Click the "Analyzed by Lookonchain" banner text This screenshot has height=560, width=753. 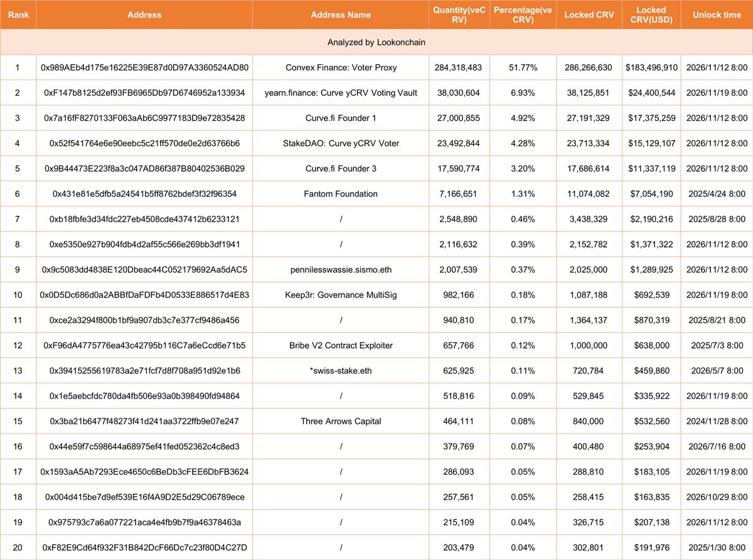[x=376, y=42]
